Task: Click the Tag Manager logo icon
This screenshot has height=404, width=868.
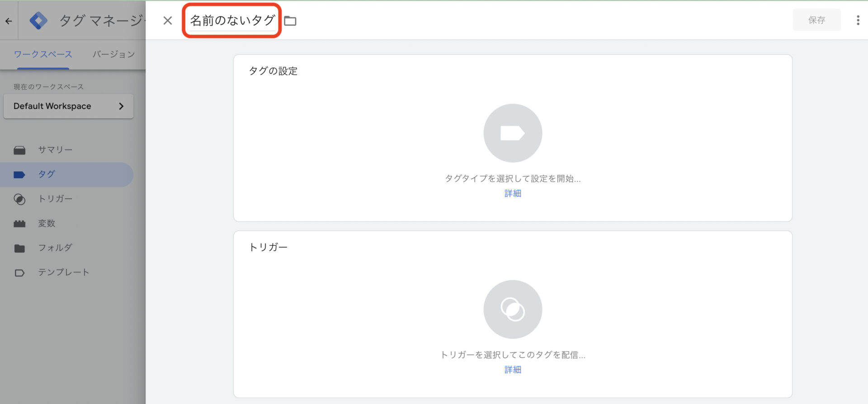Action: 38,21
